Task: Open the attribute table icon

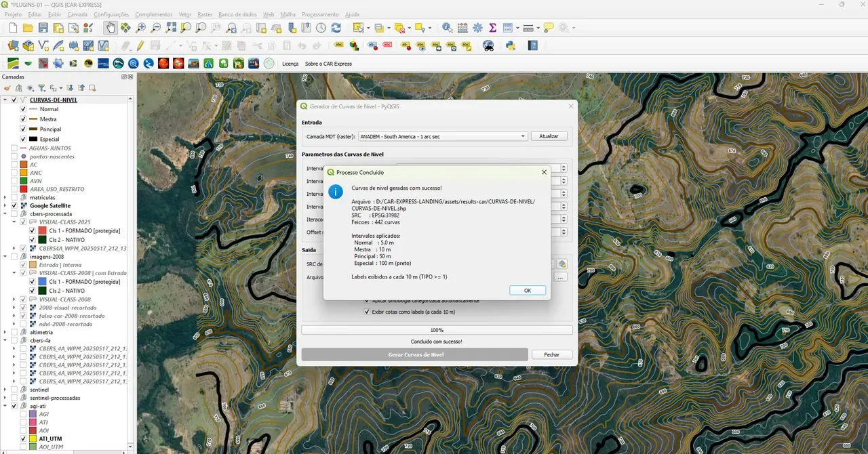Action: [507, 28]
